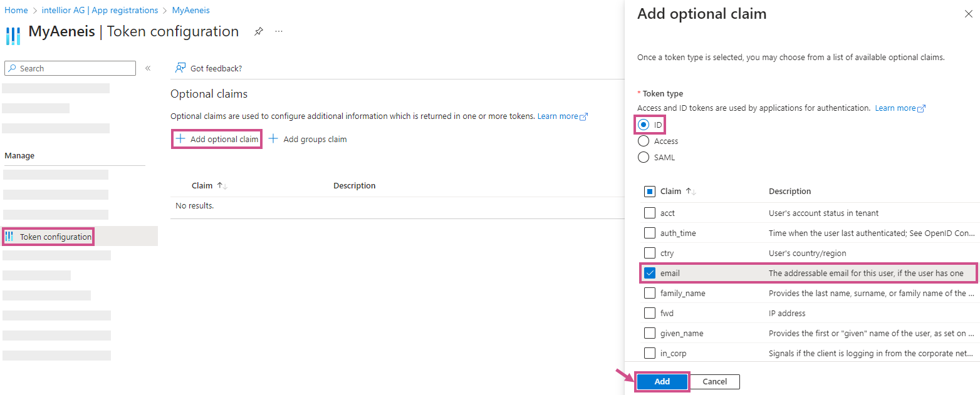Image resolution: width=980 pixels, height=395 pixels.
Task: Click the Token configuration sidebar icon
Action: pyautogui.click(x=9, y=237)
